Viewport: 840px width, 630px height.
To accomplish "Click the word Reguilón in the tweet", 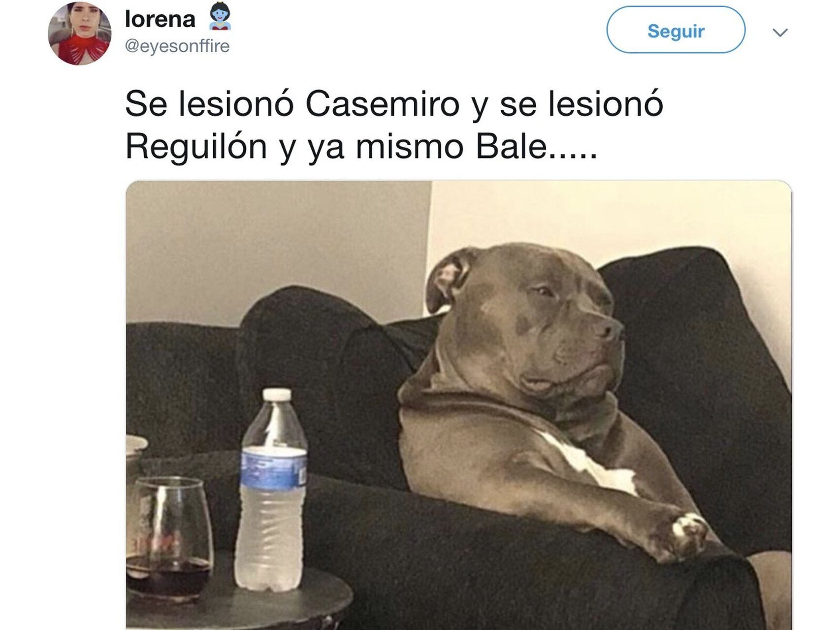I will click(196, 148).
